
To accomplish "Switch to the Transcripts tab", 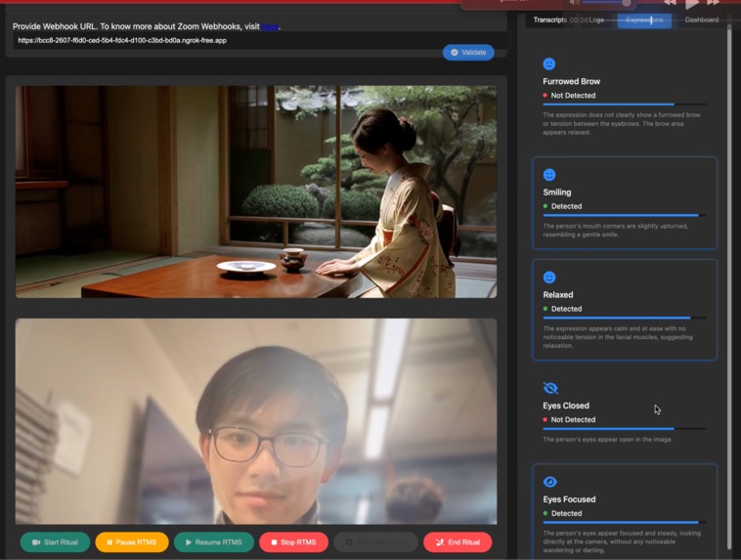I will coord(549,20).
